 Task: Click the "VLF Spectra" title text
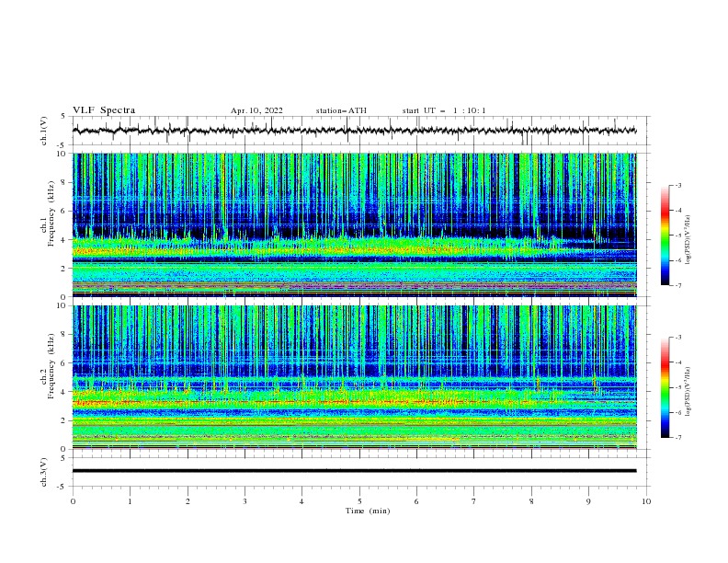[104, 110]
